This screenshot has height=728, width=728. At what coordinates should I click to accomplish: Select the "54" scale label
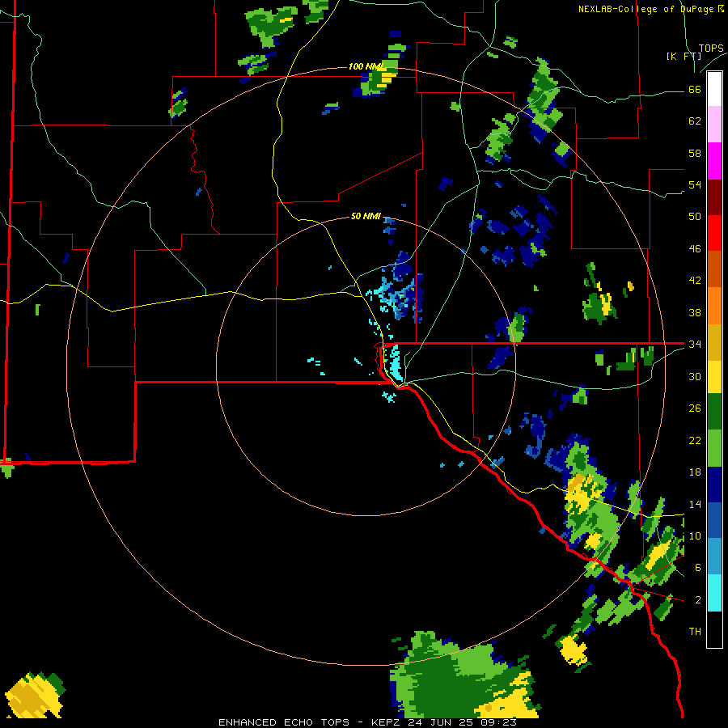pyautogui.click(x=695, y=184)
